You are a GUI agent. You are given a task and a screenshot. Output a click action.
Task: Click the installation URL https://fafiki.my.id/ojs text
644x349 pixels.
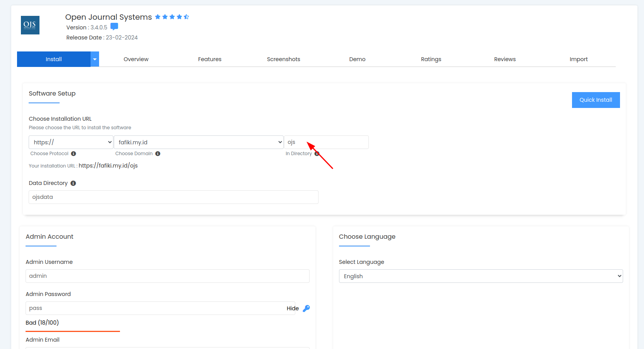coord(108,166)
